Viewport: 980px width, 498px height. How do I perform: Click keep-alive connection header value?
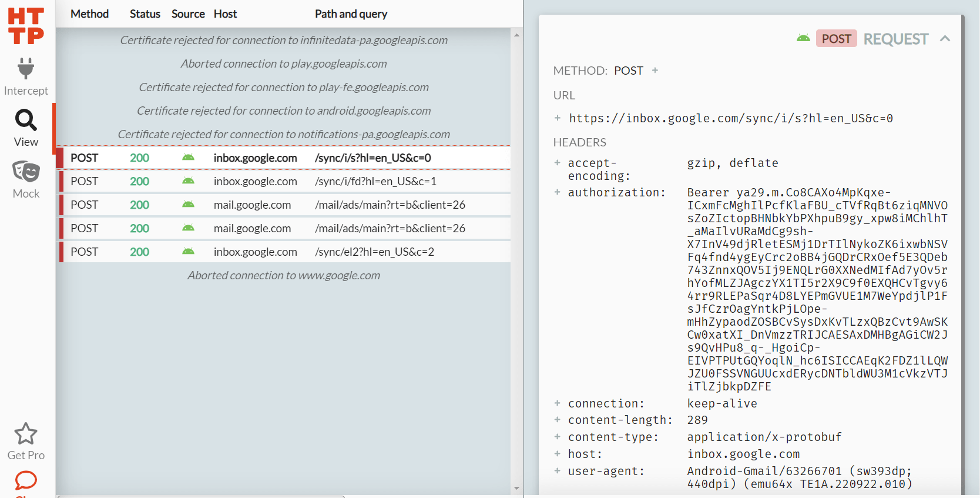coord(722,403)
